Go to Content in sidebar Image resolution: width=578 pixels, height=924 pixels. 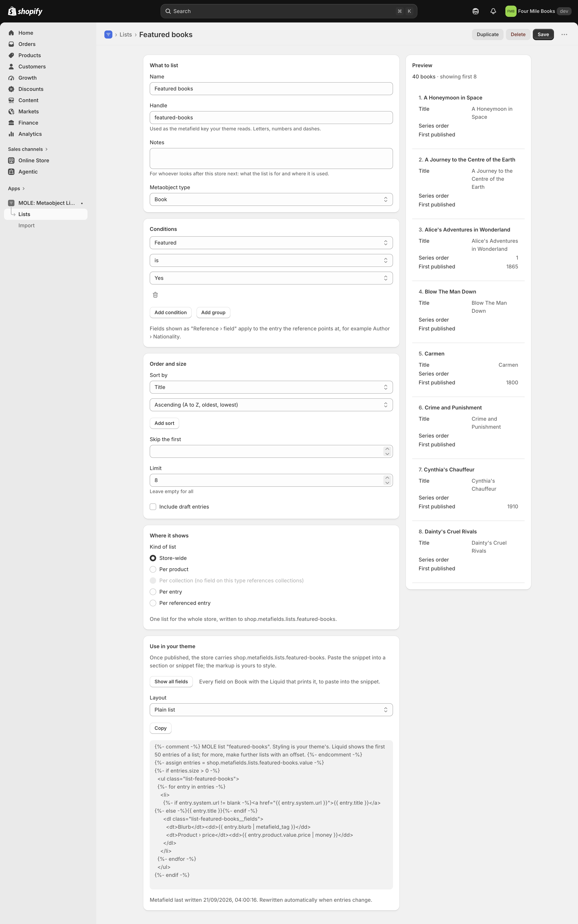pyautogui.click(x=28, y=100)
